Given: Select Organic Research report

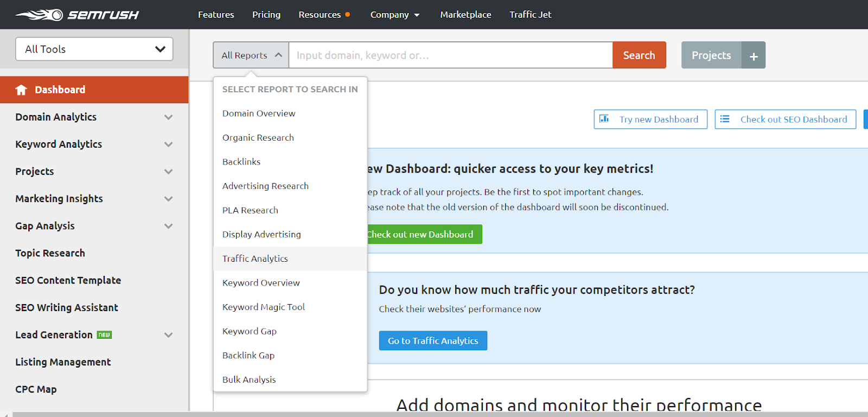Looking at the screenshot, I should coord(290,138).
